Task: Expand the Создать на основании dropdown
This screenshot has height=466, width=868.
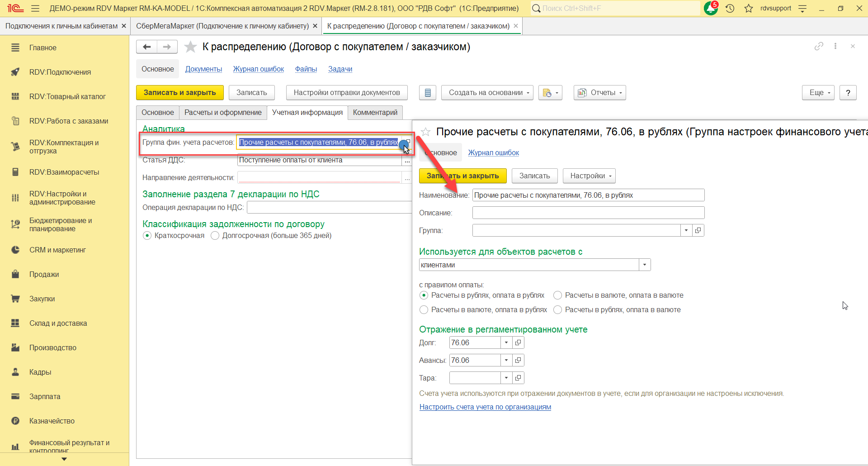Action: [x=487, y=93]
